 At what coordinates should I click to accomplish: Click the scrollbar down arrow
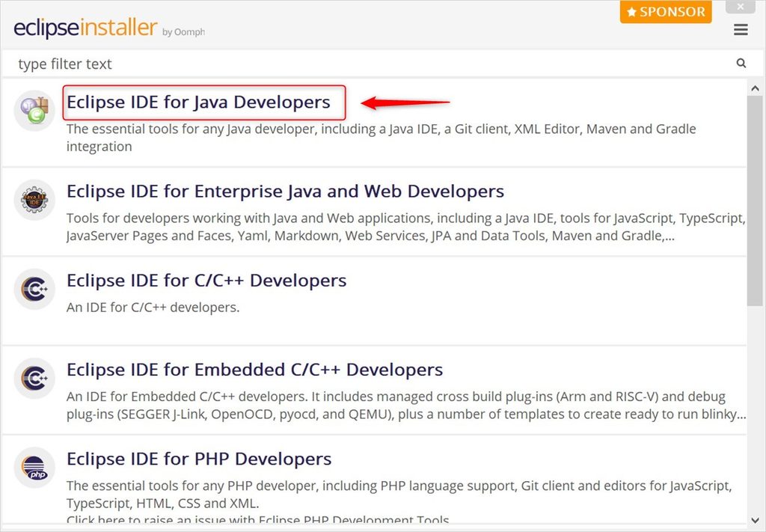tap(756, 520)
